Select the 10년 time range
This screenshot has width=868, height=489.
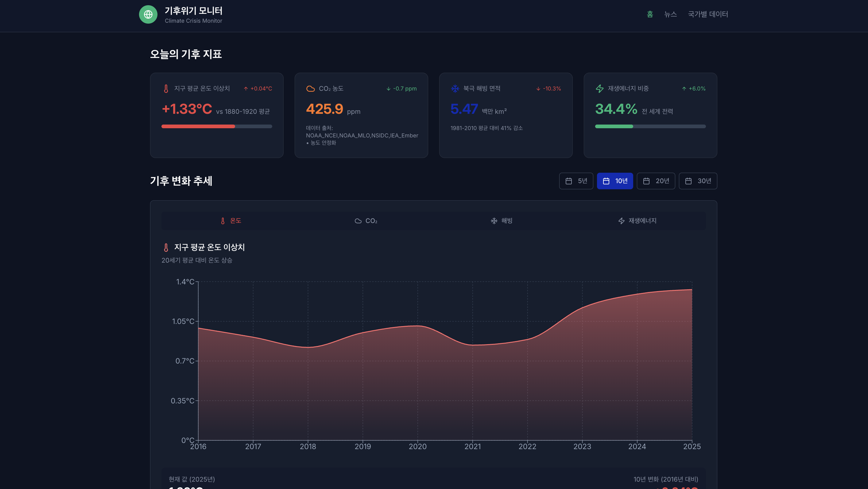[614, 181]
